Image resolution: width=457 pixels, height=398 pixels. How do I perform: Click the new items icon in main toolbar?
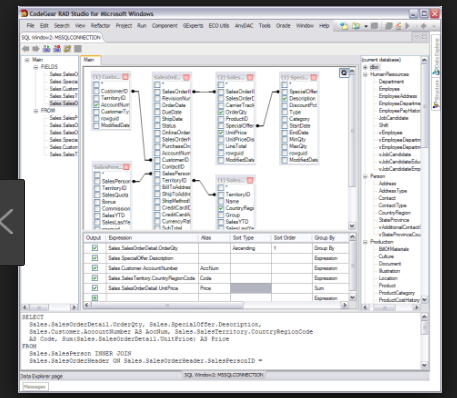(344, 26)
